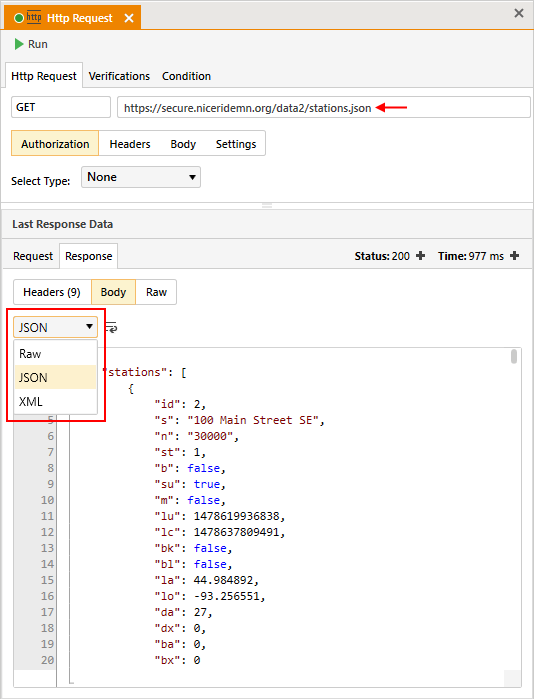Viewport: 534px width, 699px height.
Task: Click the "30000" string value
Action: coord(210,436)
